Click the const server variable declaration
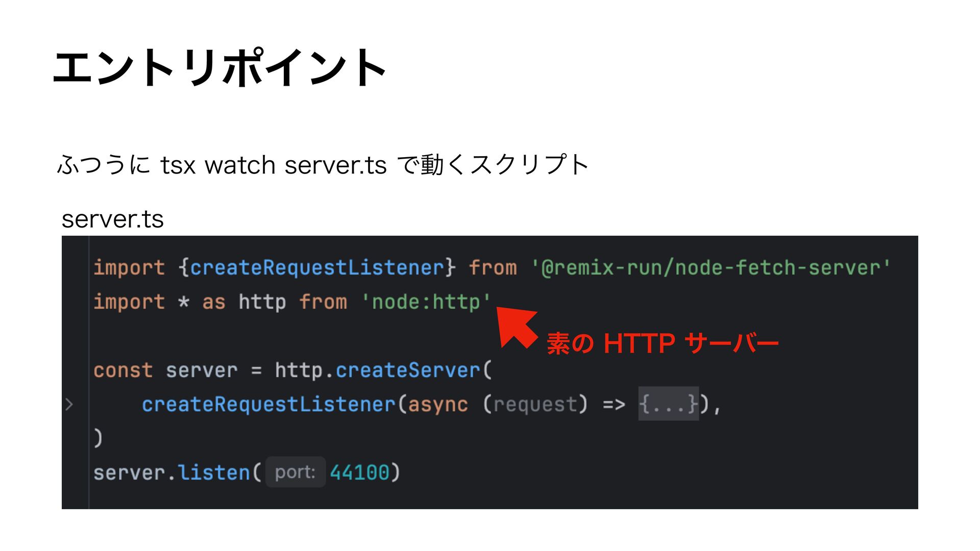 pos(202,370)
